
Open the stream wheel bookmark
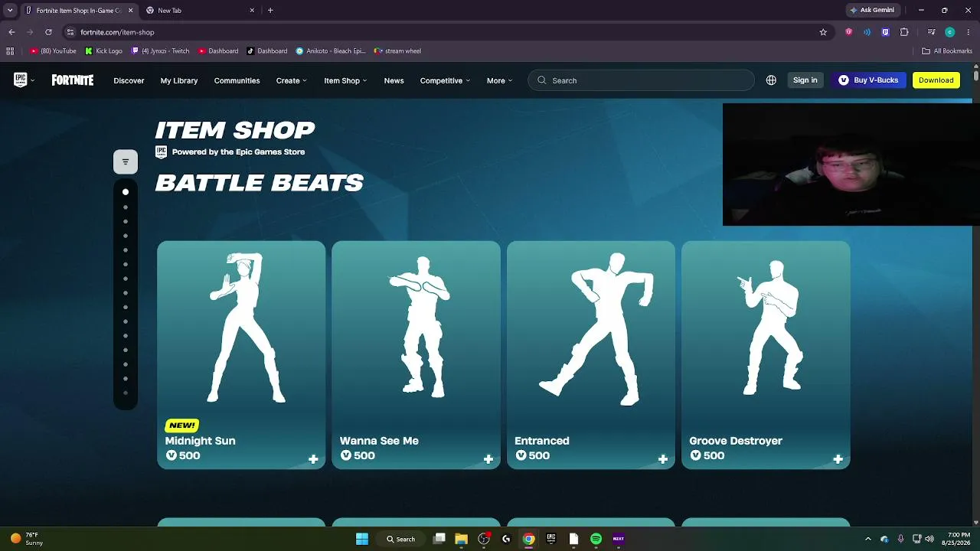(x=397, y=51)
